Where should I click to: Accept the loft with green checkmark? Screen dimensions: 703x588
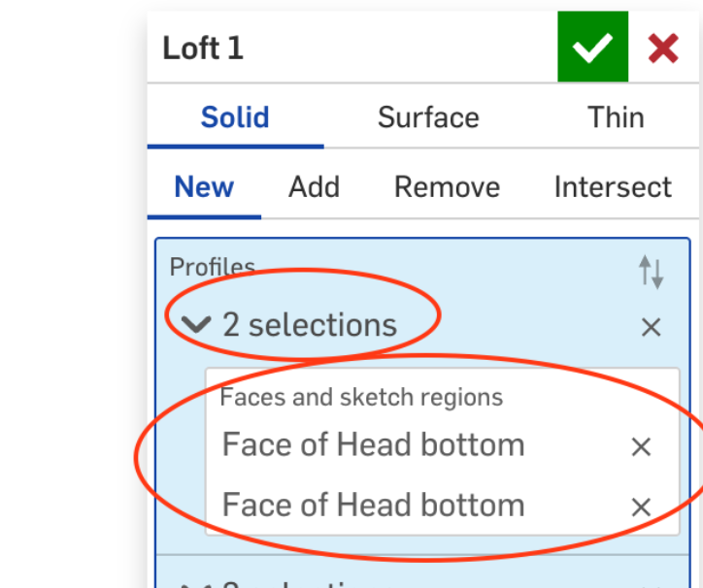click(x=592, y=48)
